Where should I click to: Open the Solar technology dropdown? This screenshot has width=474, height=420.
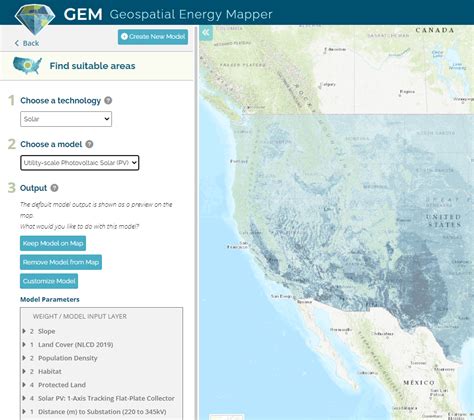click(x=66, y=119)
